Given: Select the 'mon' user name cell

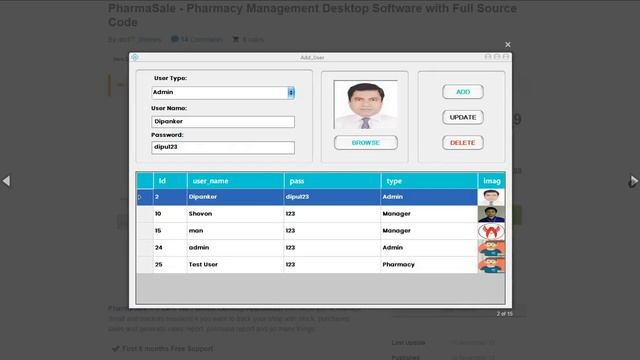Looking at the screenshot, I should coord(236,231).
